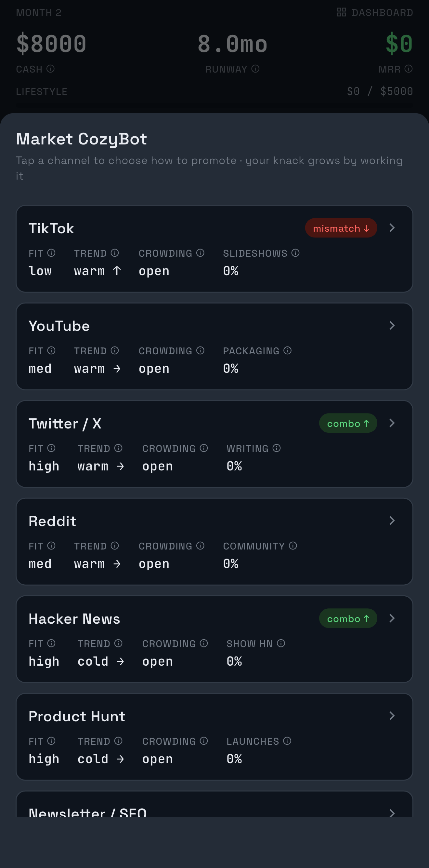
Task: Expand the Product Hunt chevron
Action: pyautogui.click(x=392, y=716)
